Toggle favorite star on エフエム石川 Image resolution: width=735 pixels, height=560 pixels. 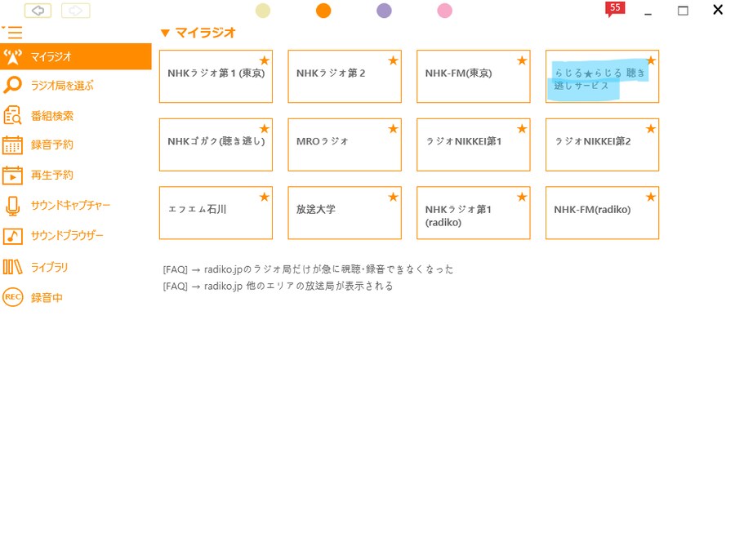point(265,197)
